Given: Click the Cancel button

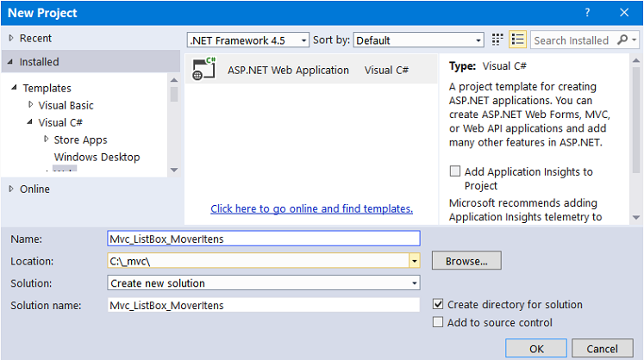Looking at the screenshot, I should (602, 349).
